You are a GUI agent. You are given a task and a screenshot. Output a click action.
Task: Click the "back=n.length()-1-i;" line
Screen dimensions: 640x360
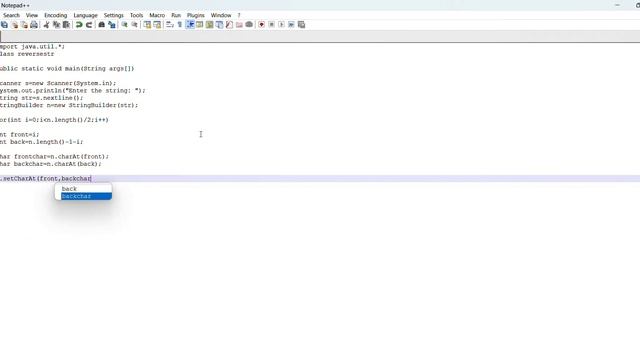(x=41, y=142)
